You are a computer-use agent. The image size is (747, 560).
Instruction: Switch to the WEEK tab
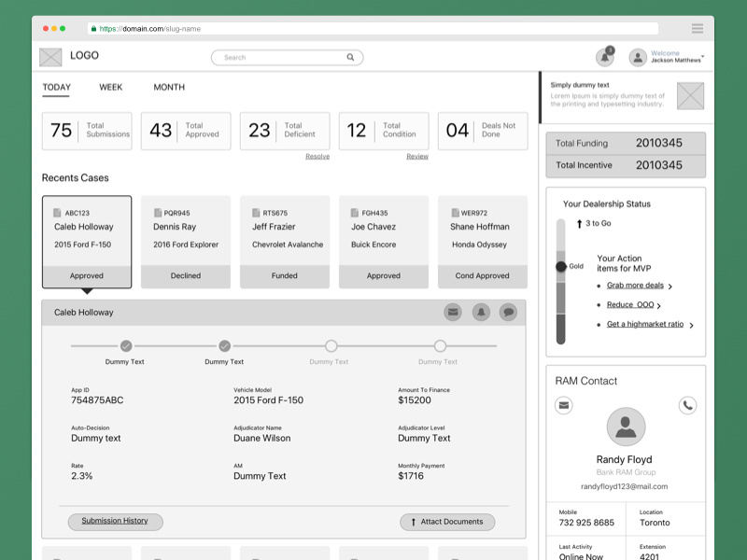point(110,87)
